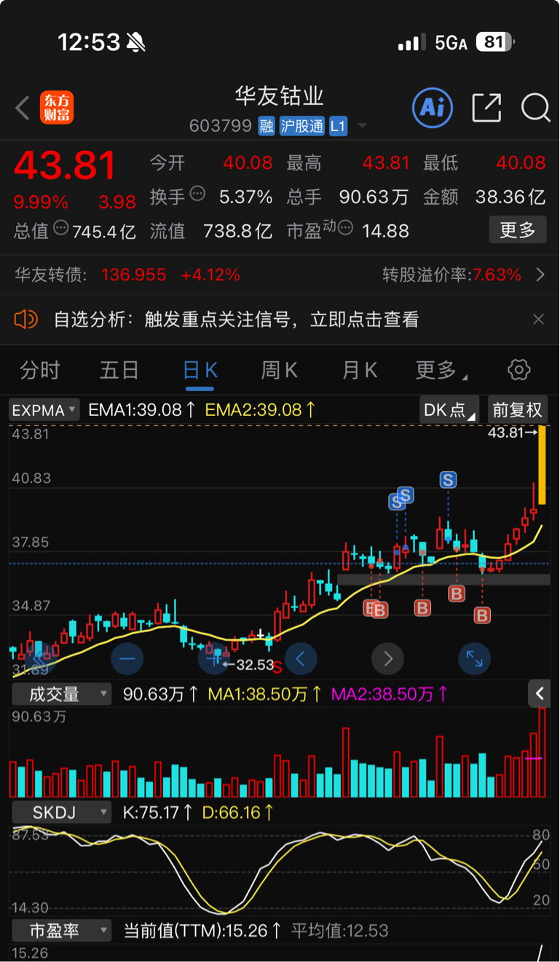Tap the speaker notification icon
The image size is (560, 962).
pos(25,319)
